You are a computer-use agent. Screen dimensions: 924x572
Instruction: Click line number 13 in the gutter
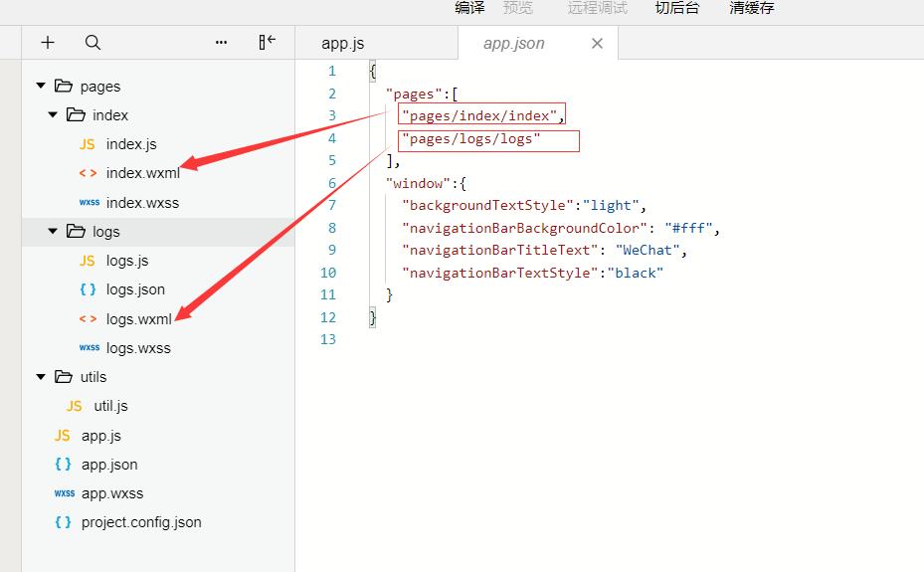(328, 340)
